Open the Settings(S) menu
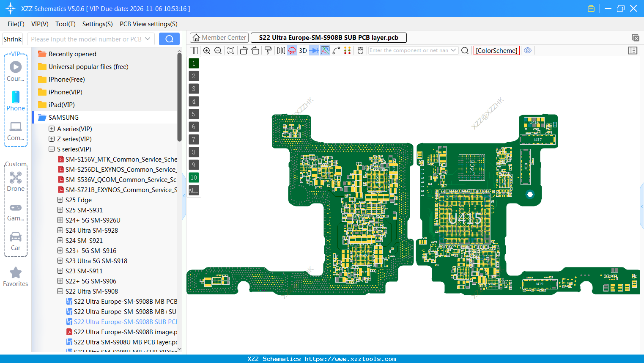 pyautogui.click(x=97, y=24)
